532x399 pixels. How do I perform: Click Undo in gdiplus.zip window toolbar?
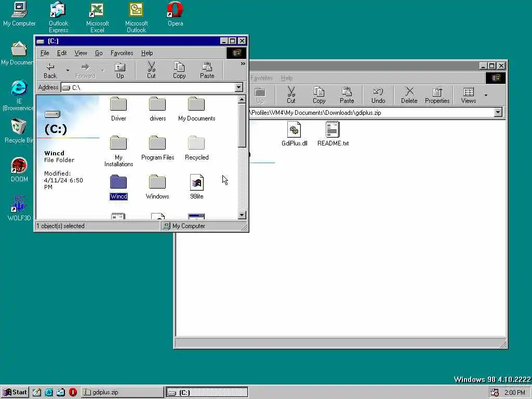coord(378,95)
